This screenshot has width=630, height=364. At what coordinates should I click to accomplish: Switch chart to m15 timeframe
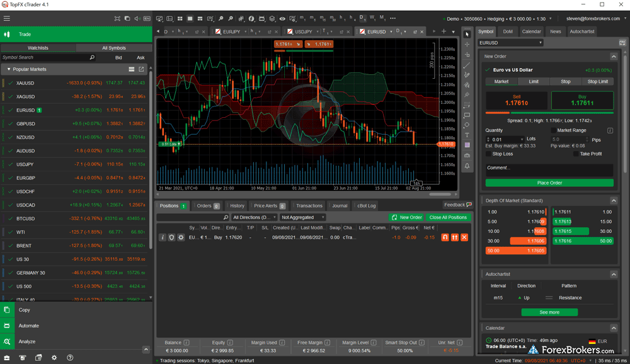(x=322, y=18)
